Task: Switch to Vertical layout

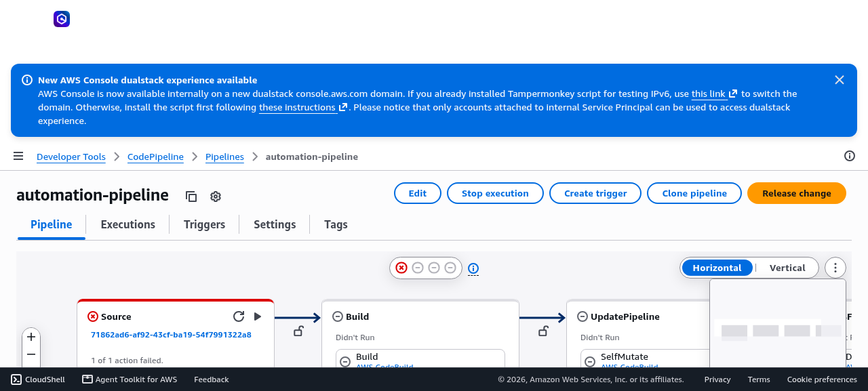Action: point(787,268)
